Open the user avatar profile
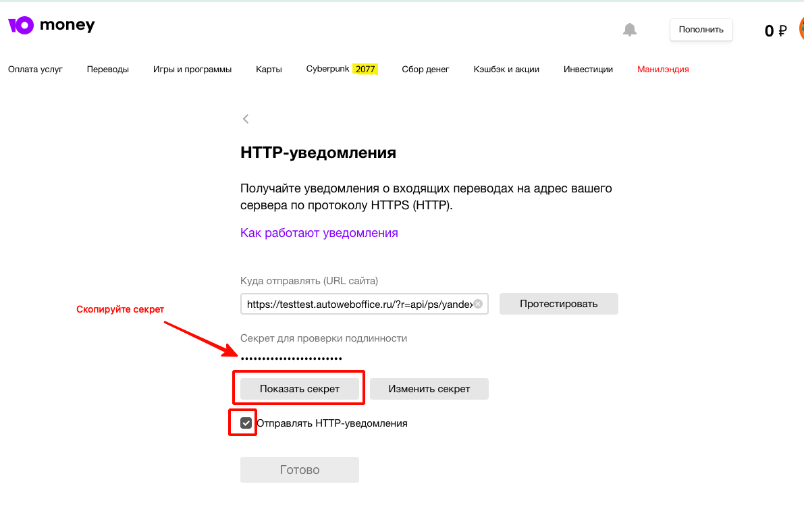 point(801,29)
